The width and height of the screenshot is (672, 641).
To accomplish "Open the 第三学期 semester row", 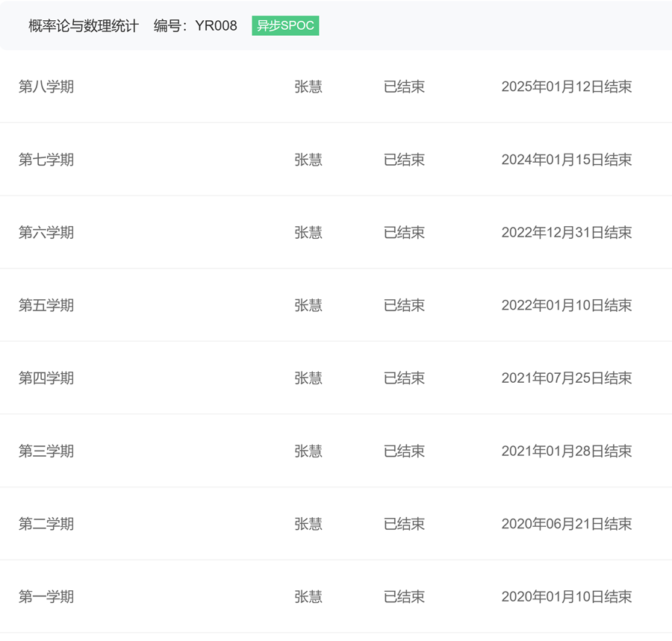I will [x=336, y=451].
